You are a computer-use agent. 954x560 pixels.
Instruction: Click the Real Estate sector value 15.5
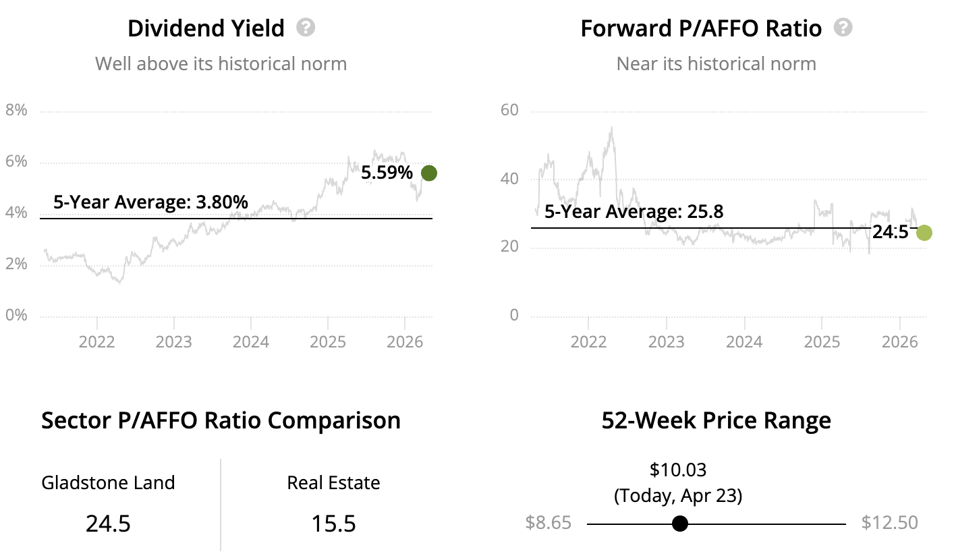pos(333,524)
